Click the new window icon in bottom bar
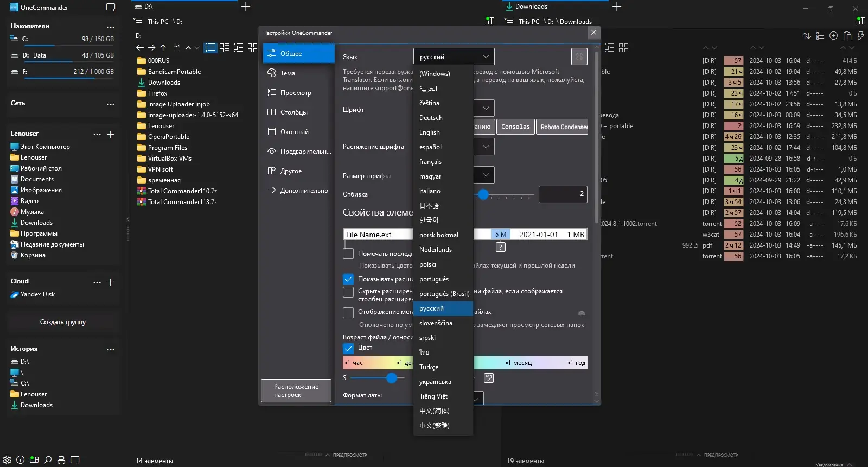 (75, 459)
